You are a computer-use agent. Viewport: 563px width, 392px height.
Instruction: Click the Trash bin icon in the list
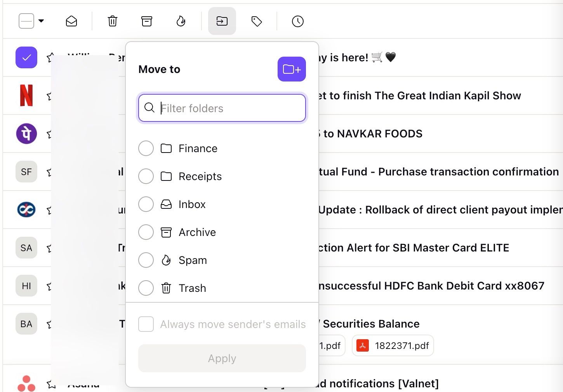pos(166,288)
